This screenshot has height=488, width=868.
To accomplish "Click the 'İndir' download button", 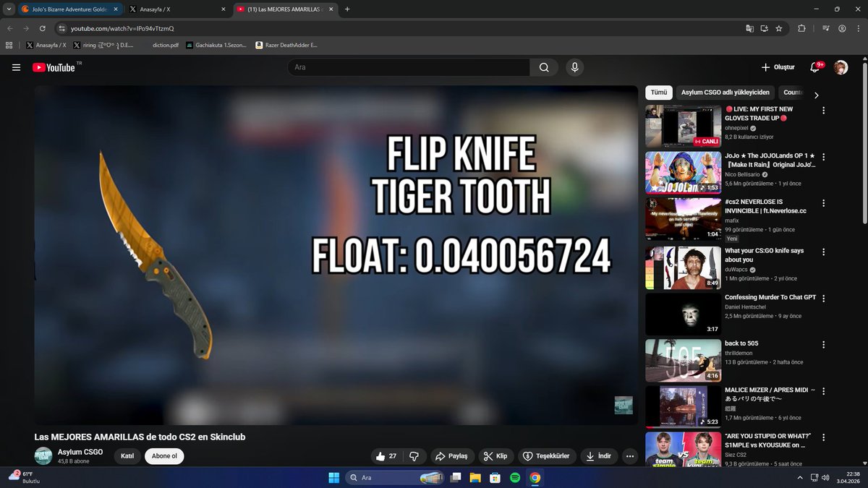I will pyautogui.click(x=599, y=456).
